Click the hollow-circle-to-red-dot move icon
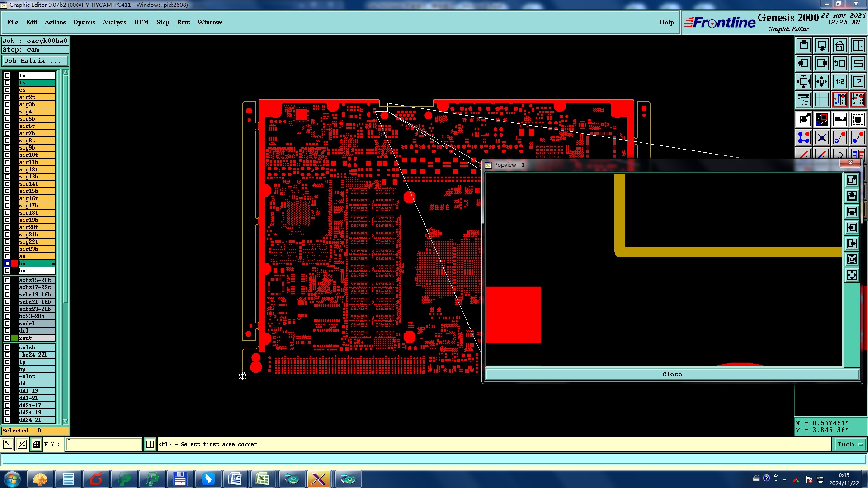The width and height of the screenshot is (868, 488). 840,137
